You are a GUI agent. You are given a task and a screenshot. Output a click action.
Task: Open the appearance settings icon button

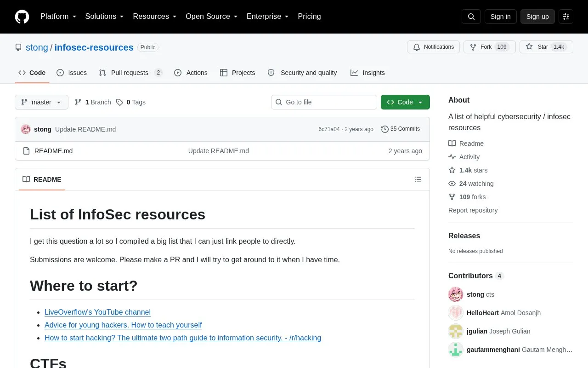[x=566, y=17]
